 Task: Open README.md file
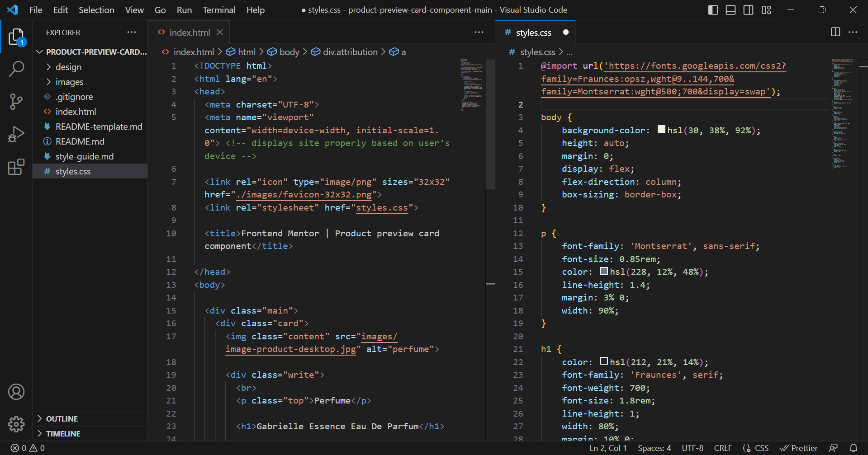[90, 141]
